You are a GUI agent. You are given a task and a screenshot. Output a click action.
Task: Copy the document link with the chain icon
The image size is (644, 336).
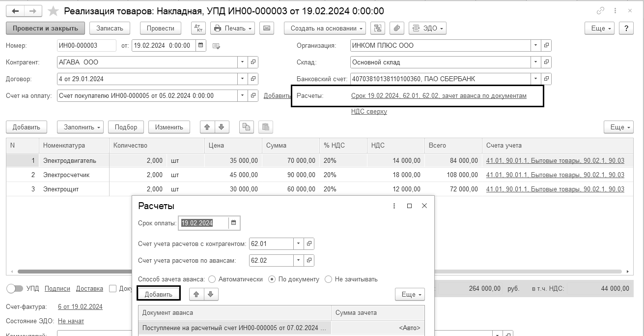coord(600,11)
